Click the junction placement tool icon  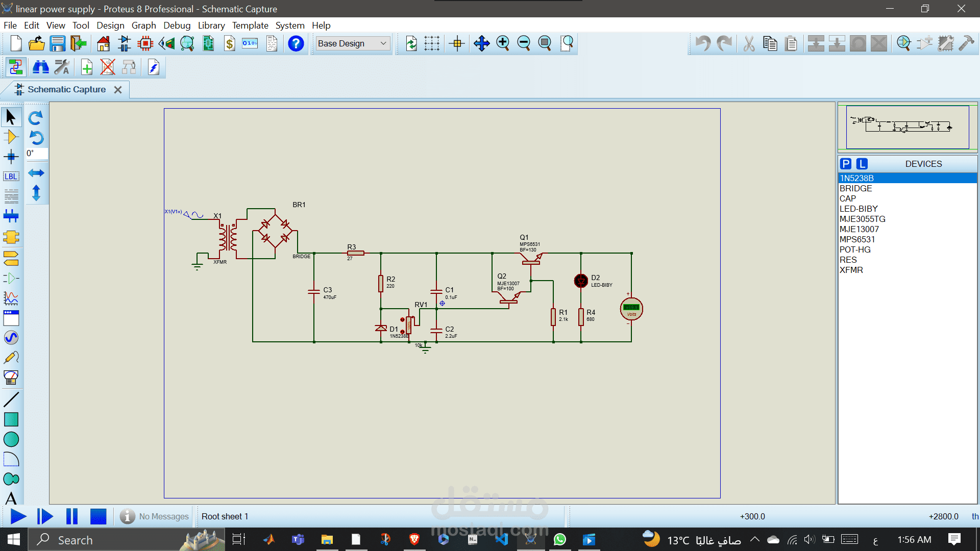(x=10, y=157)
